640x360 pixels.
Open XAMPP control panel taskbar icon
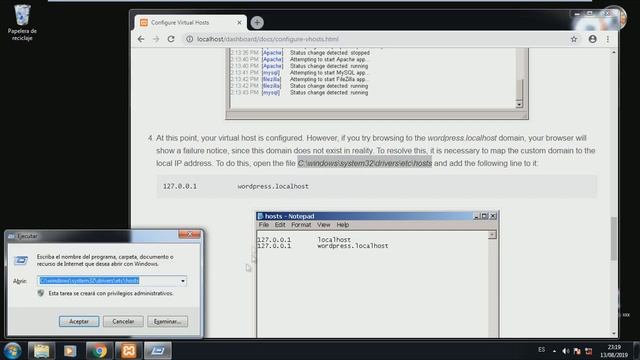click(128, 351)
